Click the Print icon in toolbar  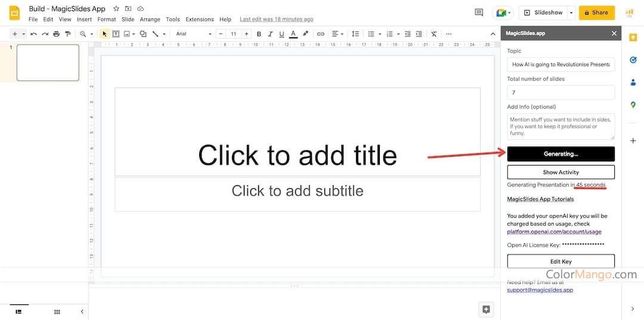[56, 34]
